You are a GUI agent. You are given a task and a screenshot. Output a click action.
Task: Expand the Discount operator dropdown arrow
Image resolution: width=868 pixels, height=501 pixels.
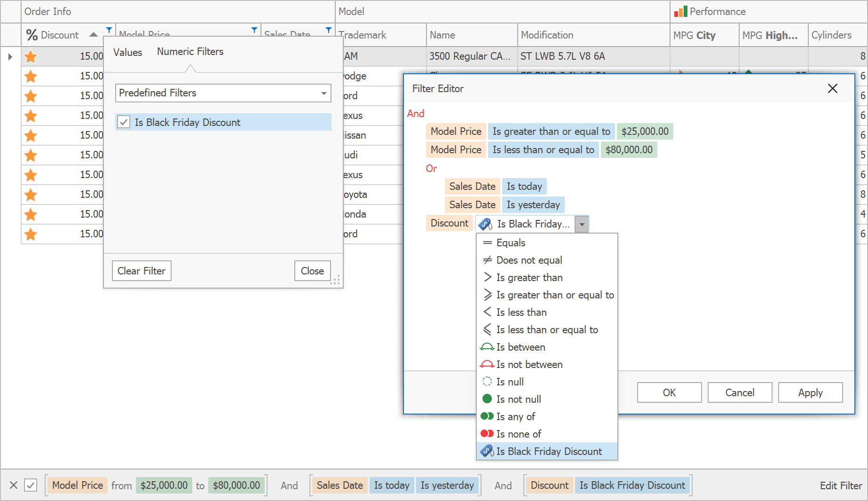[582, 224]
